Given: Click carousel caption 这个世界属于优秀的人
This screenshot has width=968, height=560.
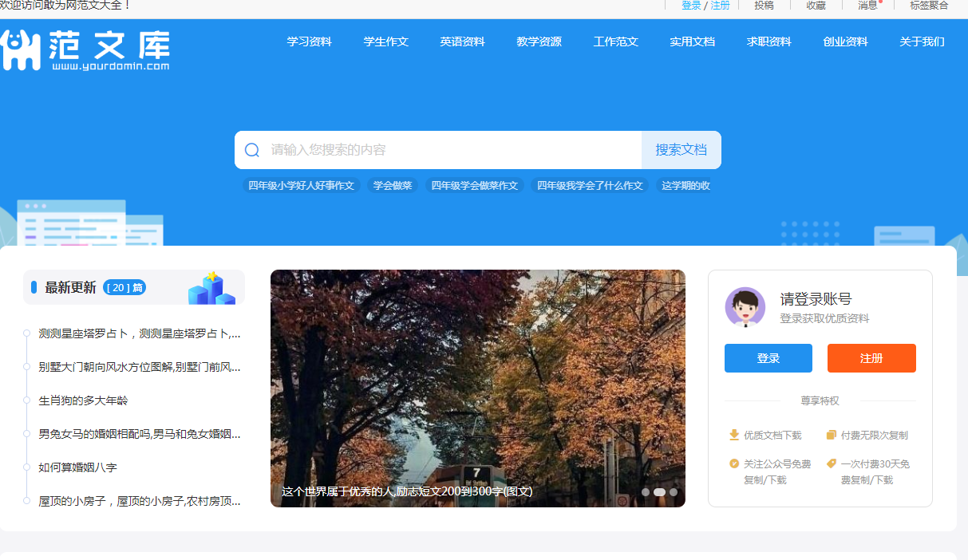Looking at the screenshot, I should [x=407, y=491].
